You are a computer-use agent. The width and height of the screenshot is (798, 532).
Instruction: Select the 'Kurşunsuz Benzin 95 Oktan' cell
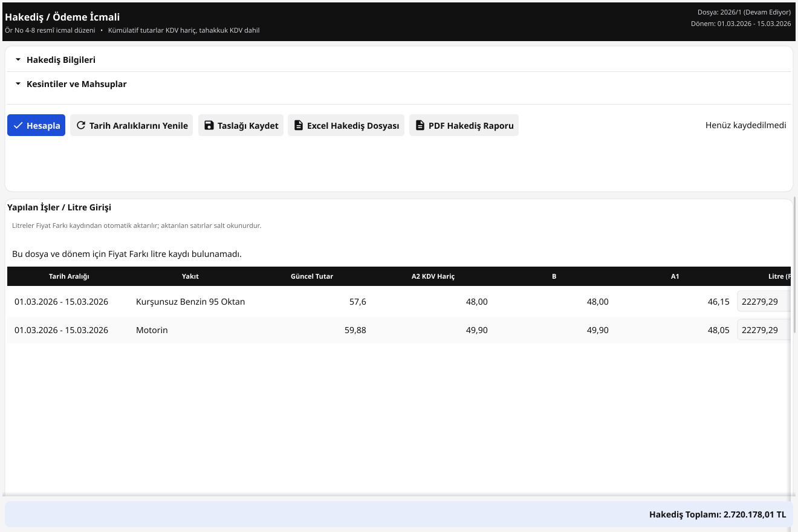pyautogui.click(x=190, y=301)
